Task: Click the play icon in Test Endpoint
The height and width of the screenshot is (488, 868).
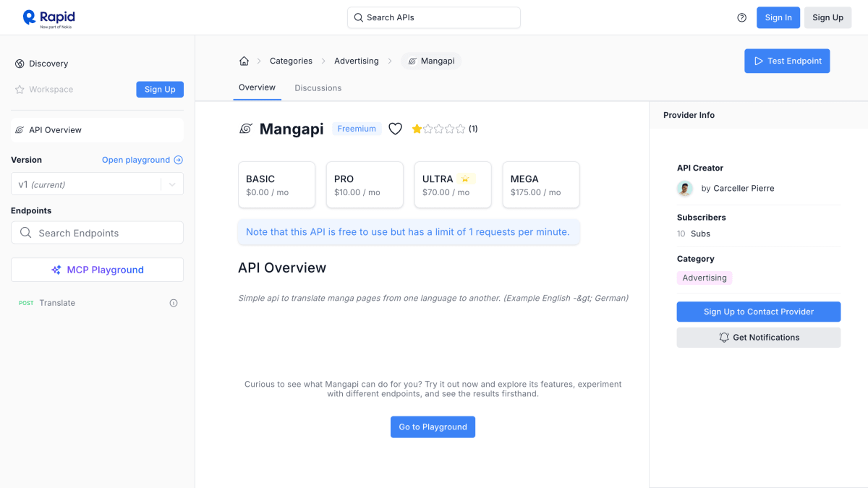Action: click(x=758, y=61)
